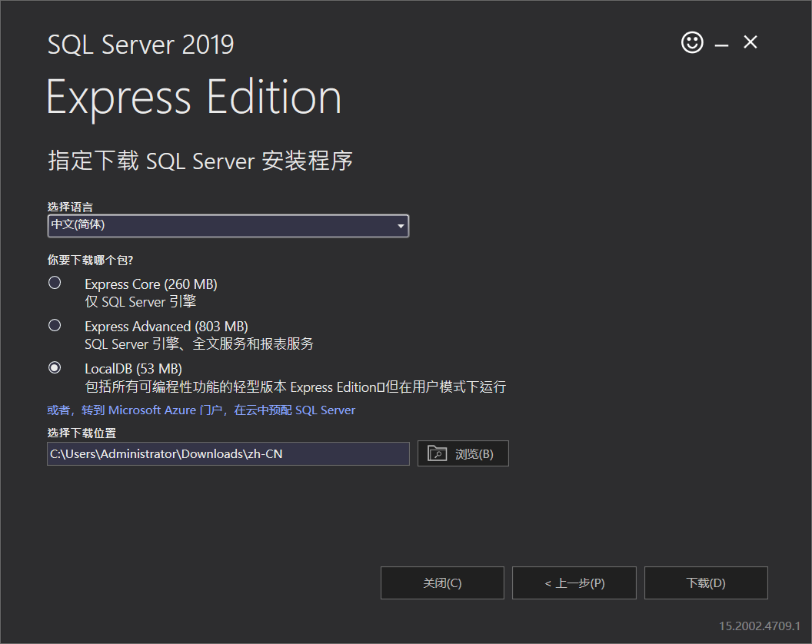Click the download location path field
The image size is (812, 644).
(228, 453)
